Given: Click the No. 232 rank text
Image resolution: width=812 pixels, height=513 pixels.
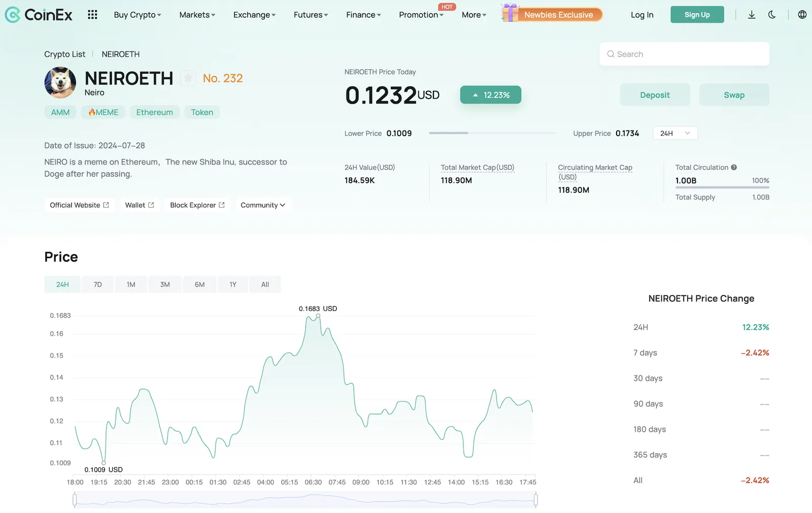Looking at the screenshot, I should 223,78.
